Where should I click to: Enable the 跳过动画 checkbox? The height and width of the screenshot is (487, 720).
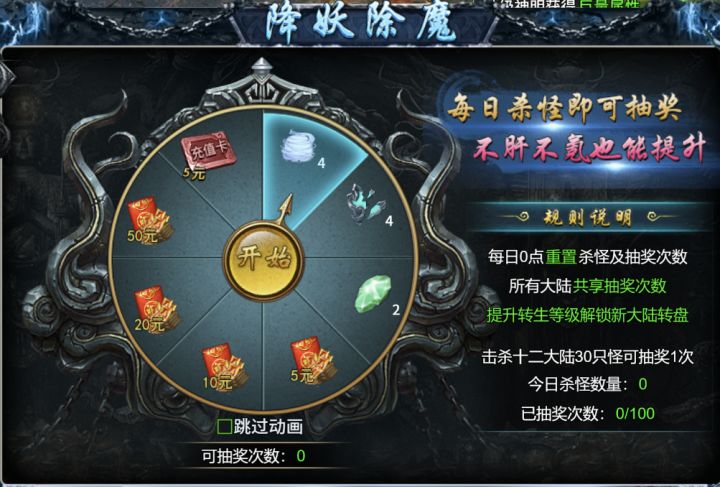point(225,427)
